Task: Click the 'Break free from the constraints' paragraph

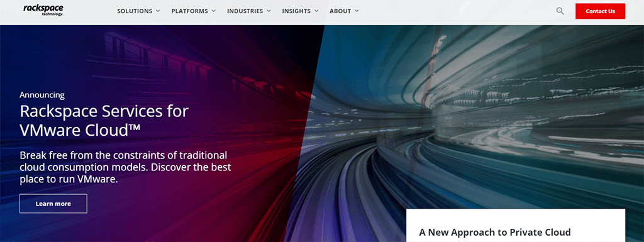Action: (125, 167)
